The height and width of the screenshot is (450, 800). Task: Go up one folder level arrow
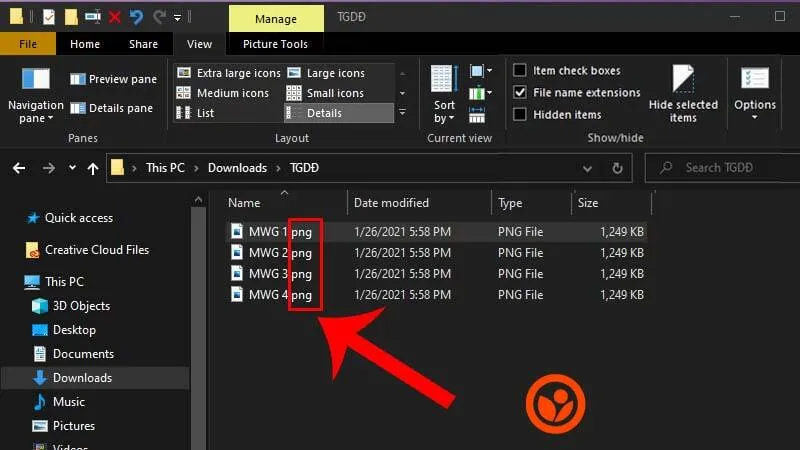[92, 168]
